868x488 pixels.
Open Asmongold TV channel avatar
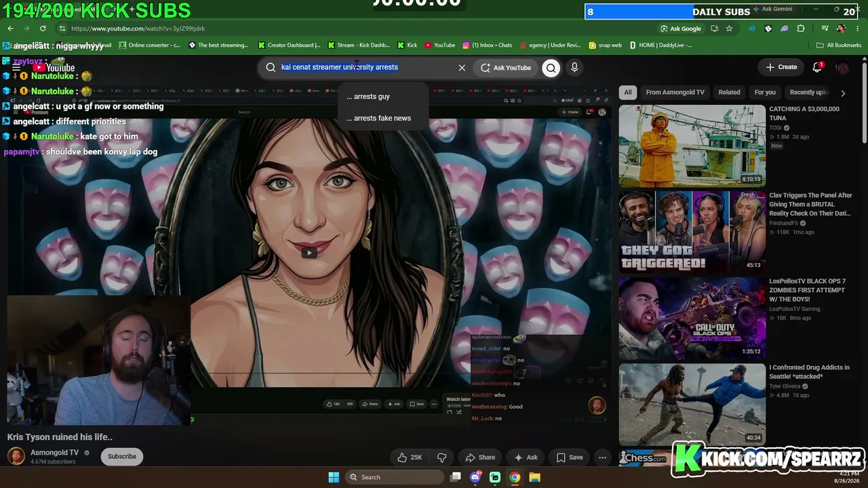point(16,456)
